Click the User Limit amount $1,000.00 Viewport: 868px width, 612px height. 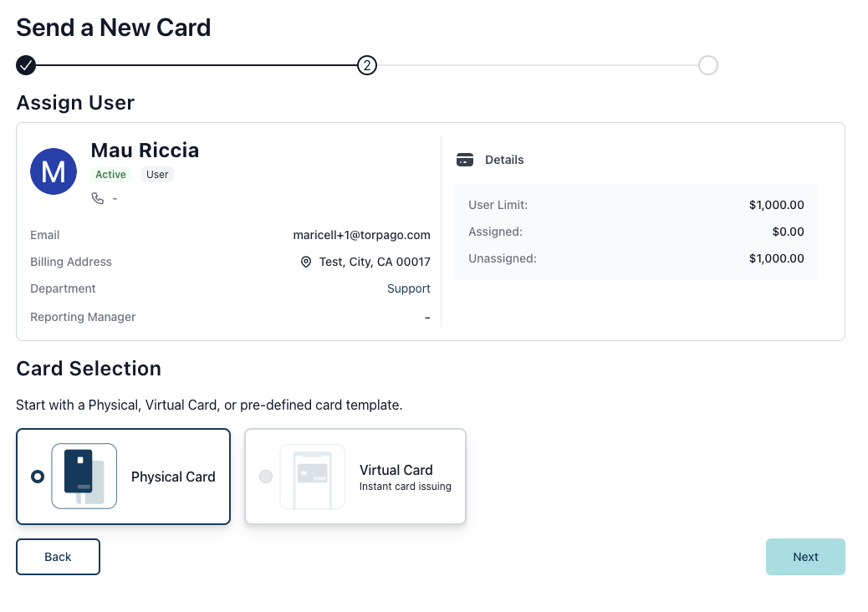pyautogui.click(x=776, y=205)
